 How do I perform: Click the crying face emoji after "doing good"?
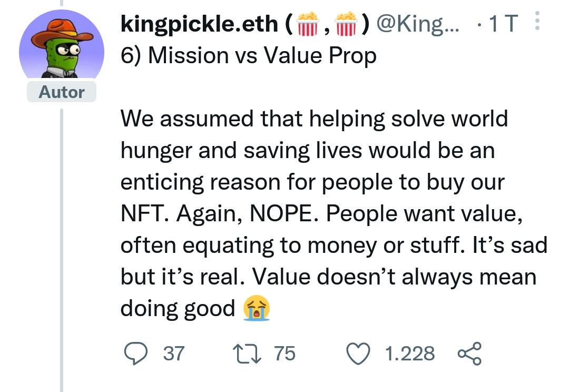coord(257,309)
